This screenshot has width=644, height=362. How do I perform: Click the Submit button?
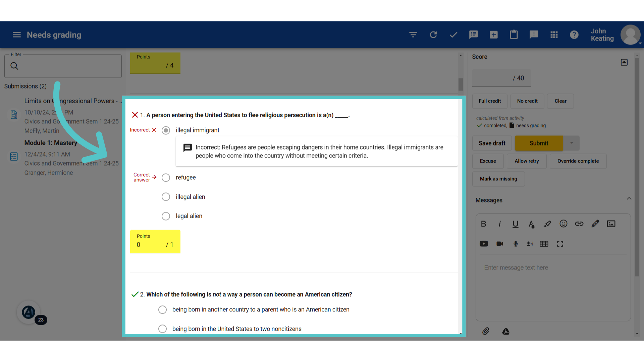tap(539, 143)
